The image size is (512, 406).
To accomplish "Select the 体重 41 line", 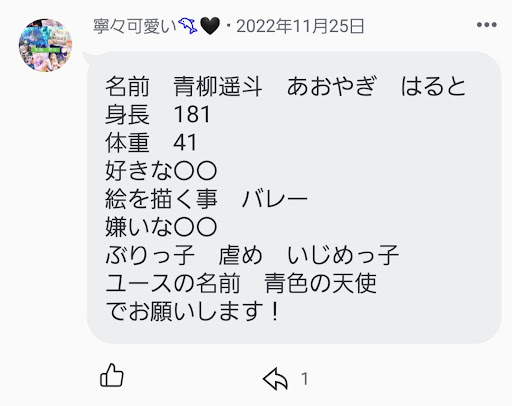I will point(151,142).
